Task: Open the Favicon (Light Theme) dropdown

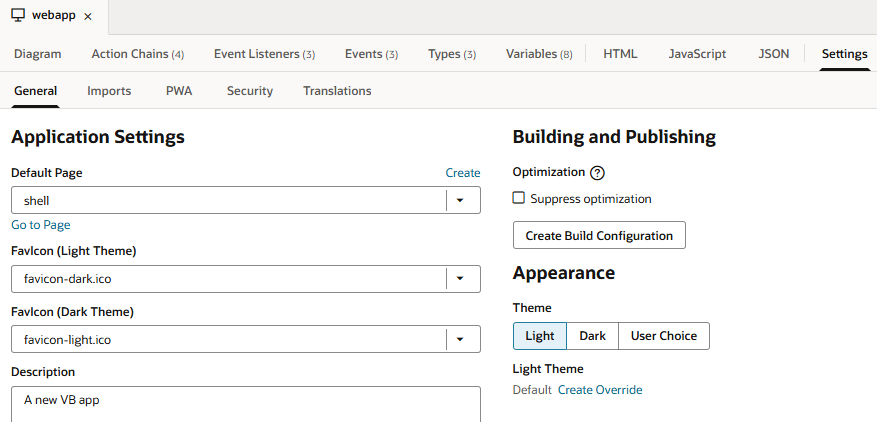Action: 460,279
